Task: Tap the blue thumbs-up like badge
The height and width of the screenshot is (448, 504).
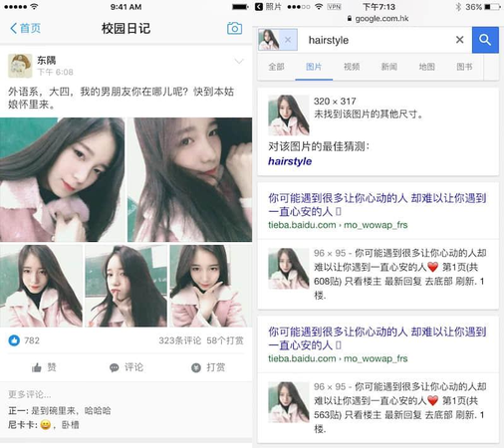Action: (14, 340)
